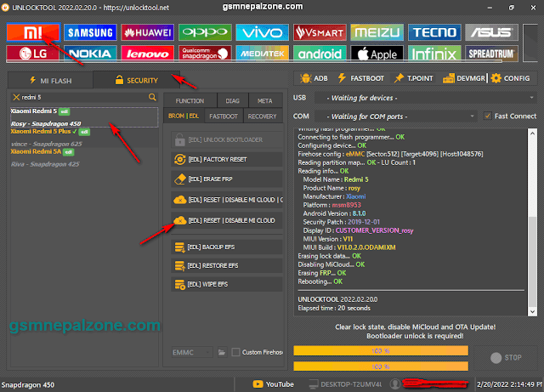Click [EDL] UNLOCK BOOTLOADER button

pyautogui.click(x=227, y=140)
